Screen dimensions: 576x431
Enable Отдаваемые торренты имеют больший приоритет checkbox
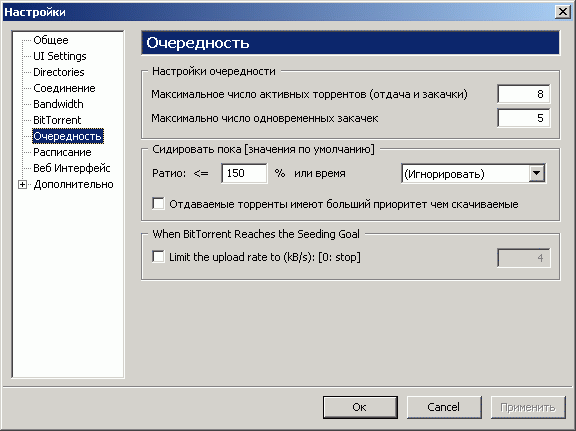coord(158,204)
